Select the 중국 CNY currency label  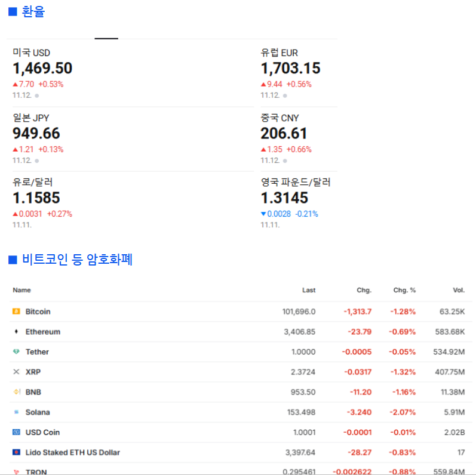tap(280, 118)
